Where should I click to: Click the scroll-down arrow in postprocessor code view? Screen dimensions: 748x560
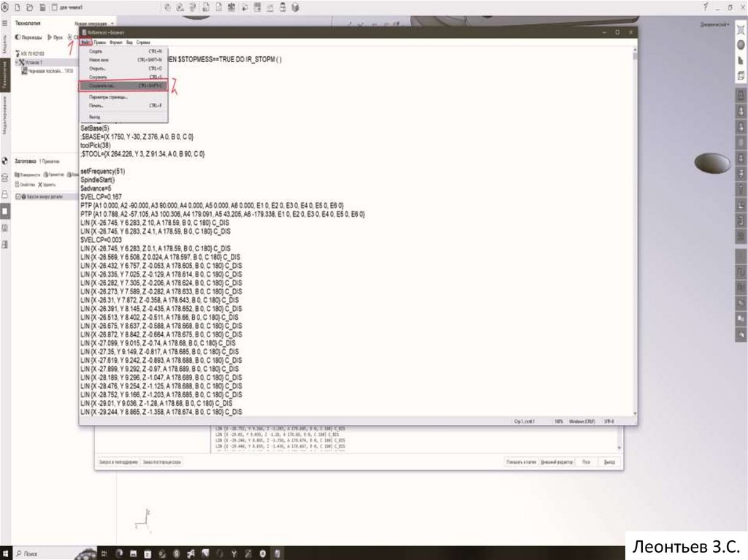pos(619,448)
